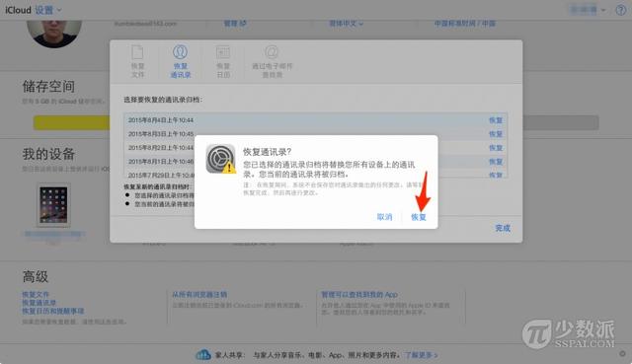Click 恢复文件 link under 高级
The height and width of the screenshot is (364, 632).
click(36, 294)
